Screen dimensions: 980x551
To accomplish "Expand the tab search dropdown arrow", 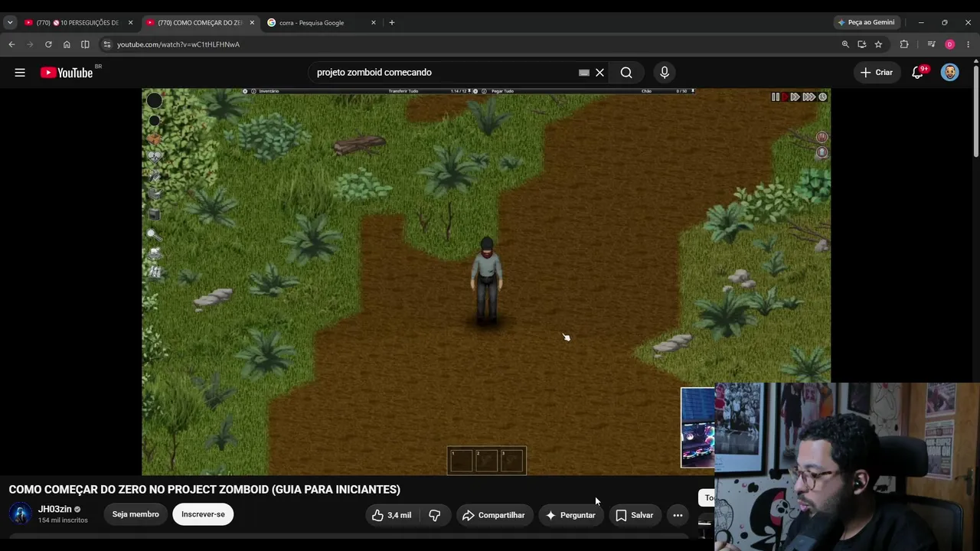I will tap(10, 23).
